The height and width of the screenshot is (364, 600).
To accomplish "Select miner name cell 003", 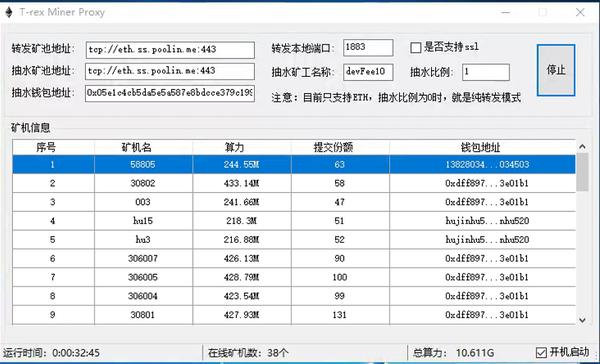I will click(143, 202).
